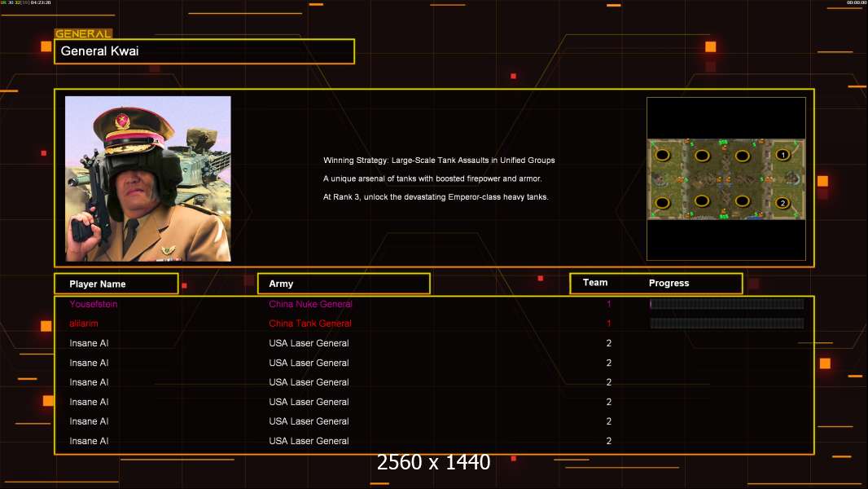Screen dimensions: 868x489
Task: Click the General Kwai portrait image
Action: tap(148, 178)
